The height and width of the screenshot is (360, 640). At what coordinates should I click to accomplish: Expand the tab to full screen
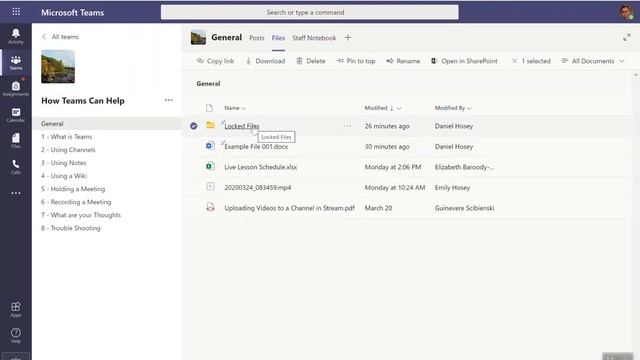pyautogui.click(x=627, y=38)
